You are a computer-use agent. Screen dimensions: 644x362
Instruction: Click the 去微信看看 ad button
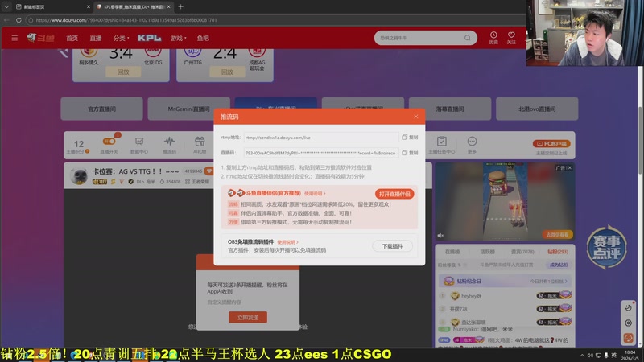tap(557, 235)
